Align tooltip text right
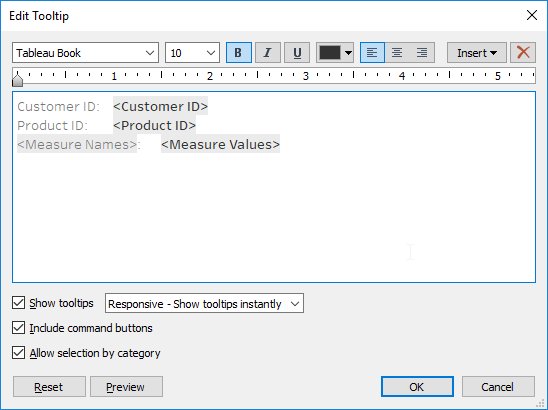 click(422, 53)
